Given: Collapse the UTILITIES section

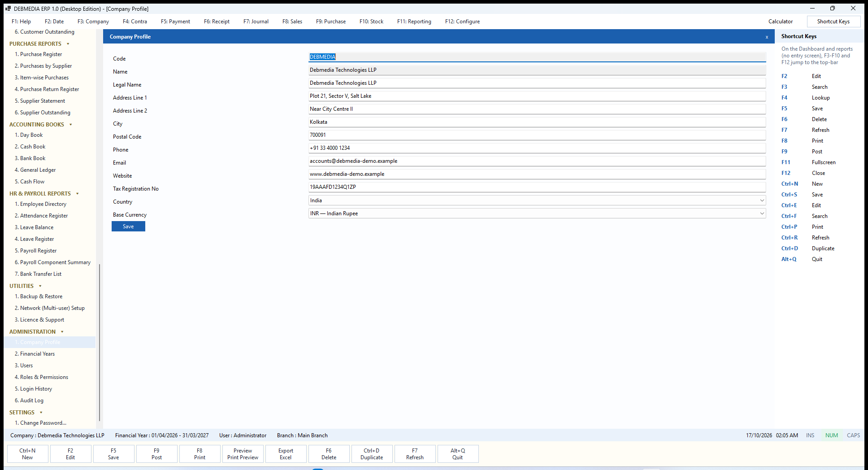Looking at the screenshot, I should [40, 286].
